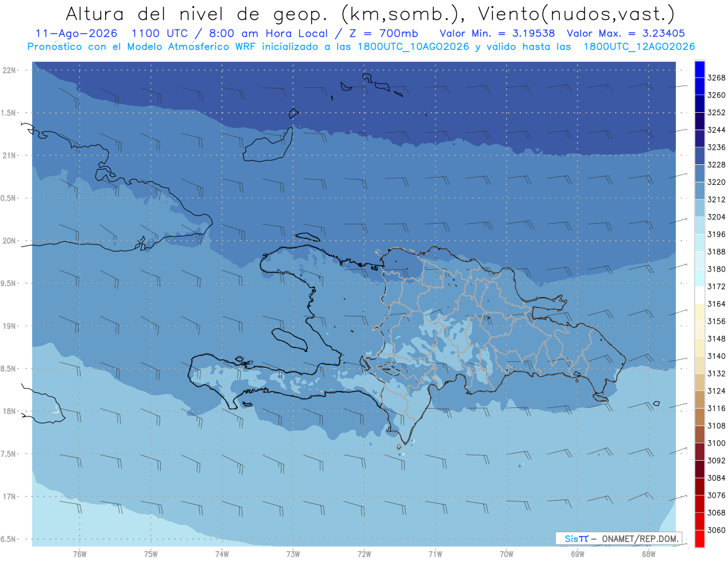Click the '3196' legend value
The image size is (728, 562).
tap(716, 234)
